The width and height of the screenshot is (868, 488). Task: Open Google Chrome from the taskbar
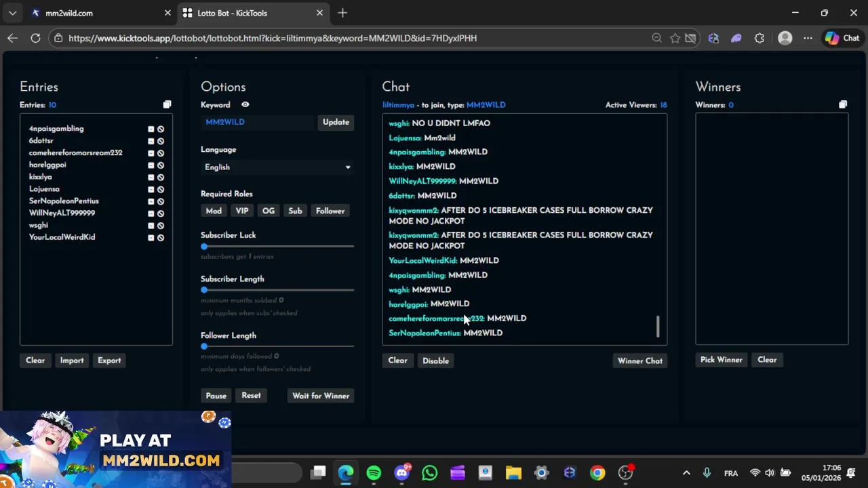[x=597, y=472]
